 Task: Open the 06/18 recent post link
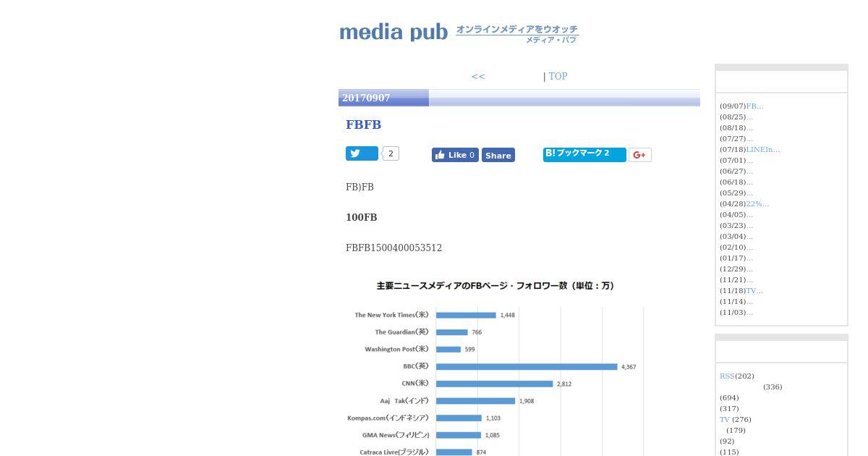[x=749, y=182]
